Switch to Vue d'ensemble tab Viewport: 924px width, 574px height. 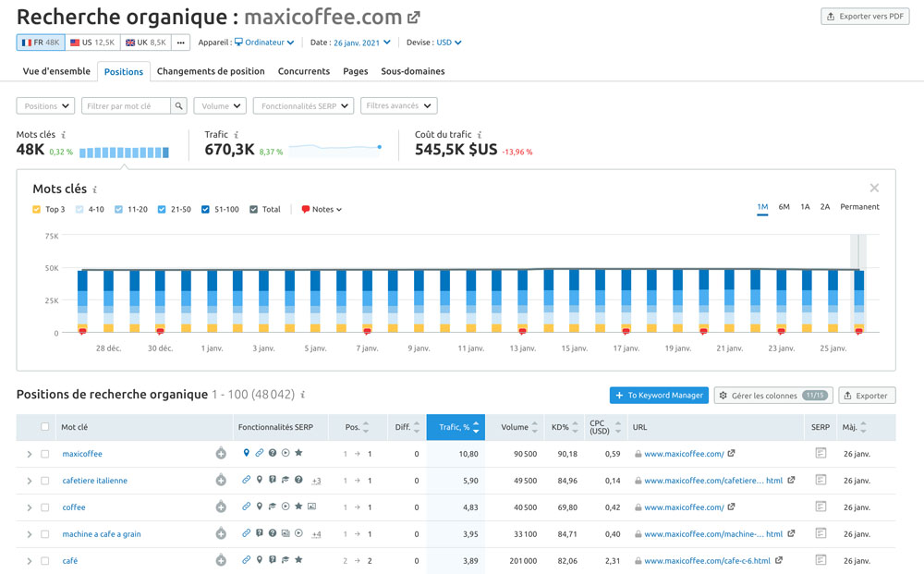[x=56, y=71]
